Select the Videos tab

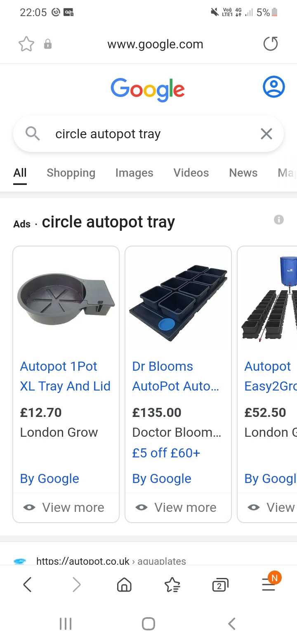click(191, 173)
